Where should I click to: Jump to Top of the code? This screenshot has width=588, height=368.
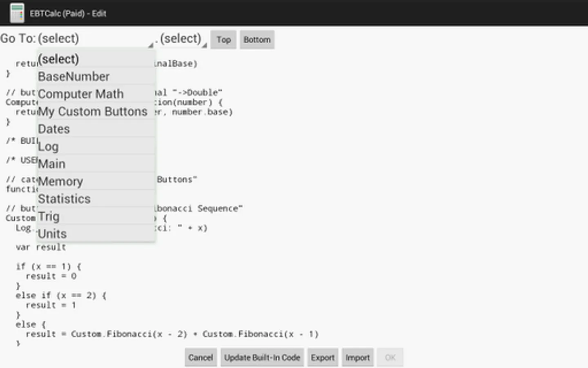pyautogui.click(x=223, y=40)
